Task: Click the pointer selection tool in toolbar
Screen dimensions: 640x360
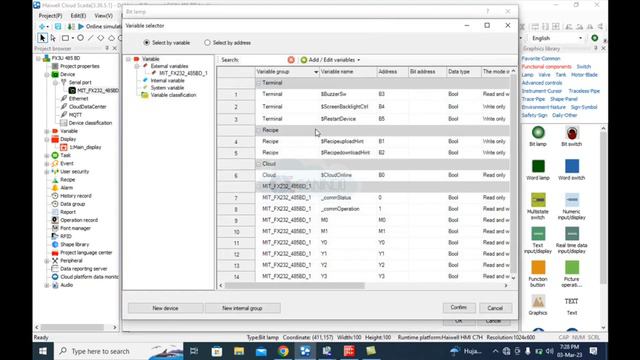Action: 42,38
